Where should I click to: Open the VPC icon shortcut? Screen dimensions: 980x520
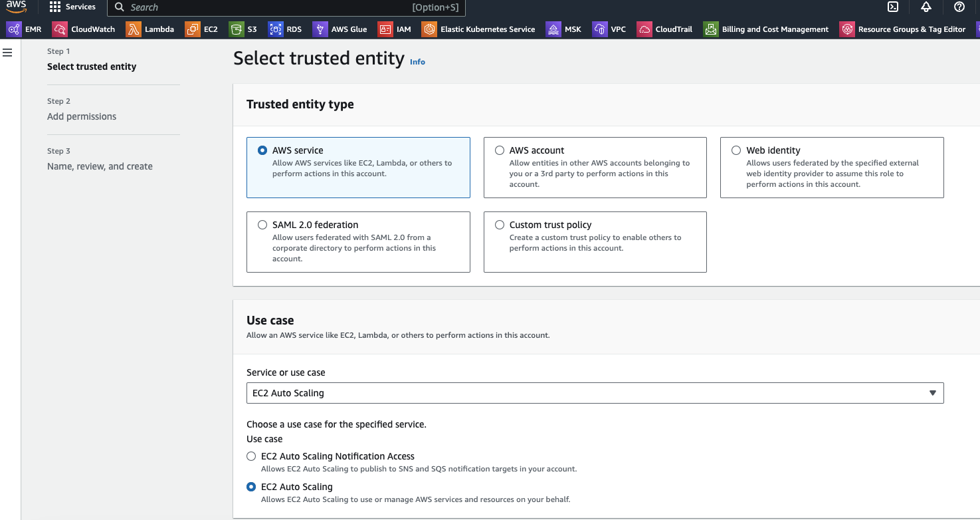point(599,29)
